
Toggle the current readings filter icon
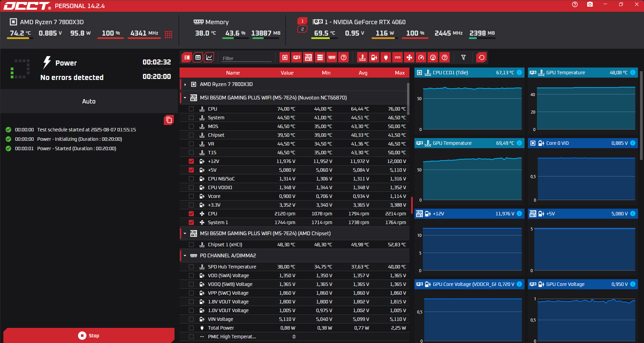[x=398, y=57]
